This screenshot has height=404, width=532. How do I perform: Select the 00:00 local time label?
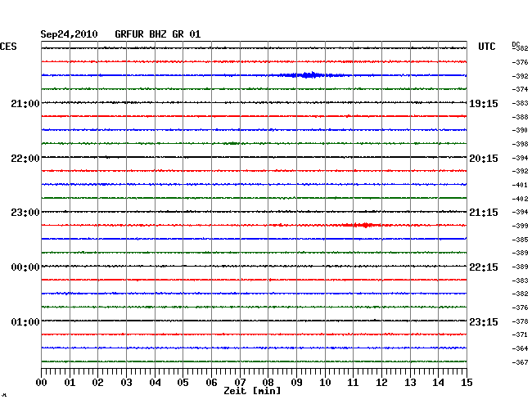coord(25,267)
